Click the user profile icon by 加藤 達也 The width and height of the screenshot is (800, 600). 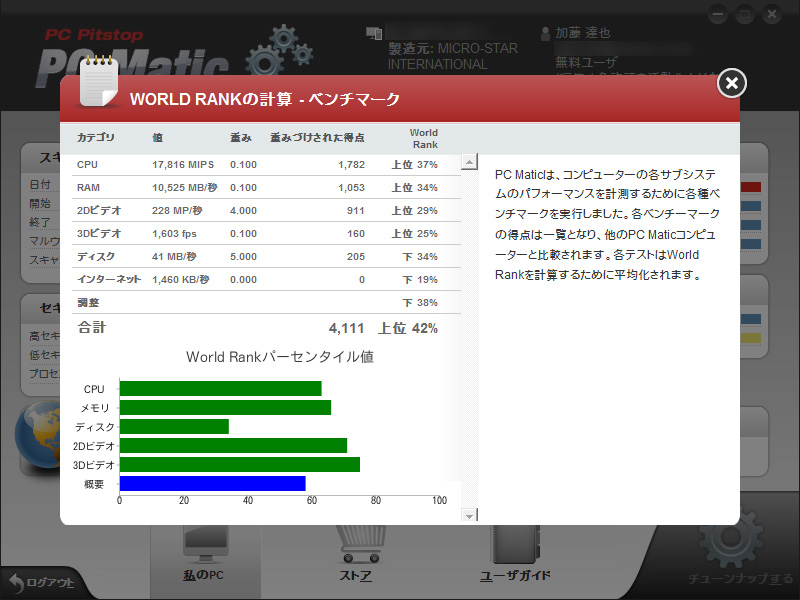coord(545,34)
